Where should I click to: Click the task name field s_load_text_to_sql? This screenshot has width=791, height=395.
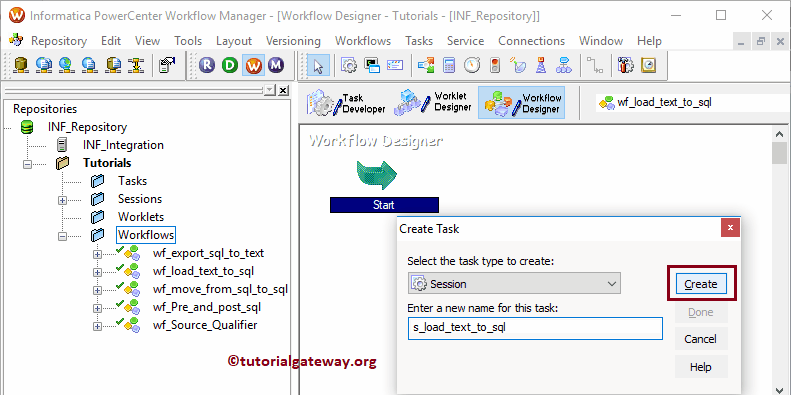pyautogui.click(x=535, y=328)
